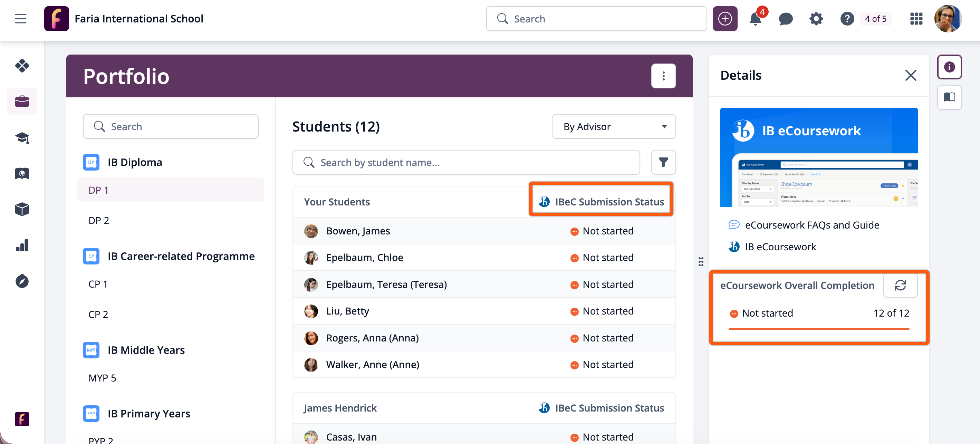Toggle the info details panel button

point(949,67)
